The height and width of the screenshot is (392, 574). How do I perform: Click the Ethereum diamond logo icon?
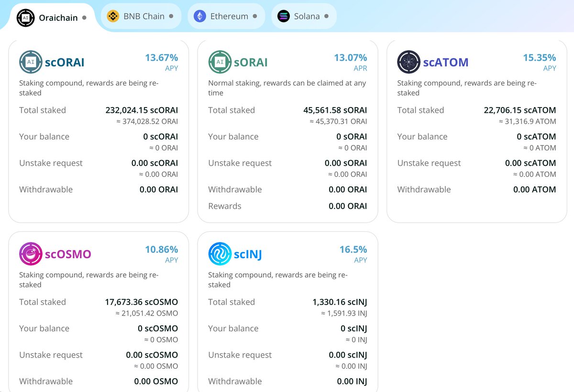point(199,16)
